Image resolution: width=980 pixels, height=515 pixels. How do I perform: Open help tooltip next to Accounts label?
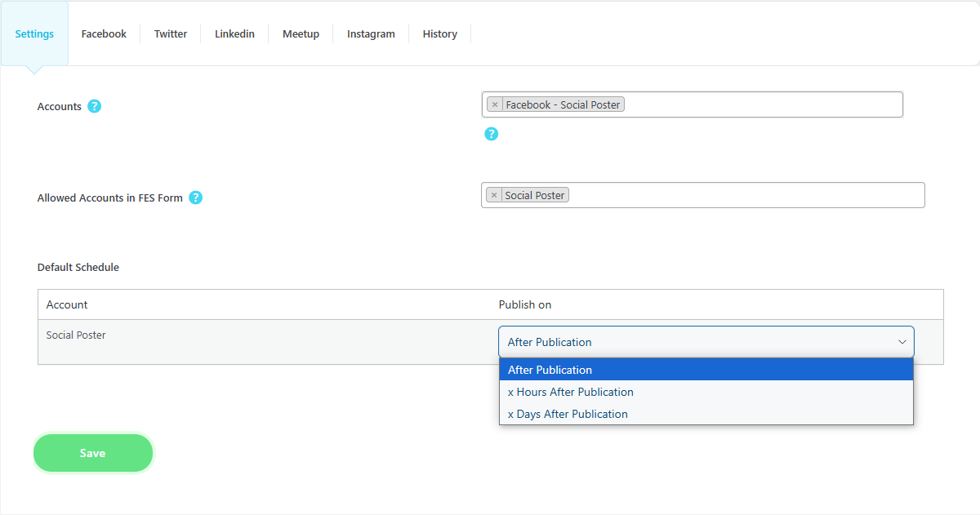(x=94, y=106)
